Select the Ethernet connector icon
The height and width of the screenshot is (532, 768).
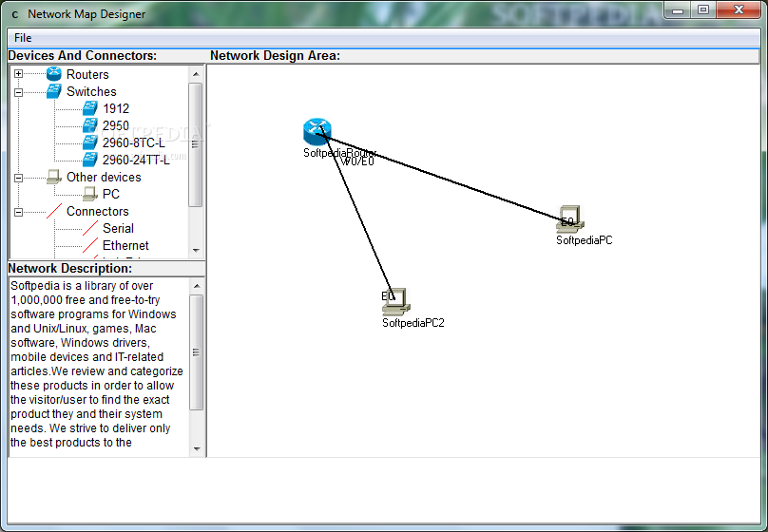click(90, 245)
